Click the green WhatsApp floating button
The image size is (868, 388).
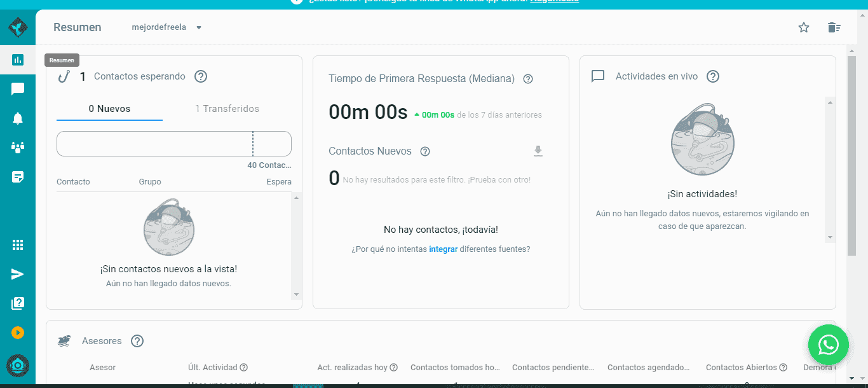pos(828,345)
